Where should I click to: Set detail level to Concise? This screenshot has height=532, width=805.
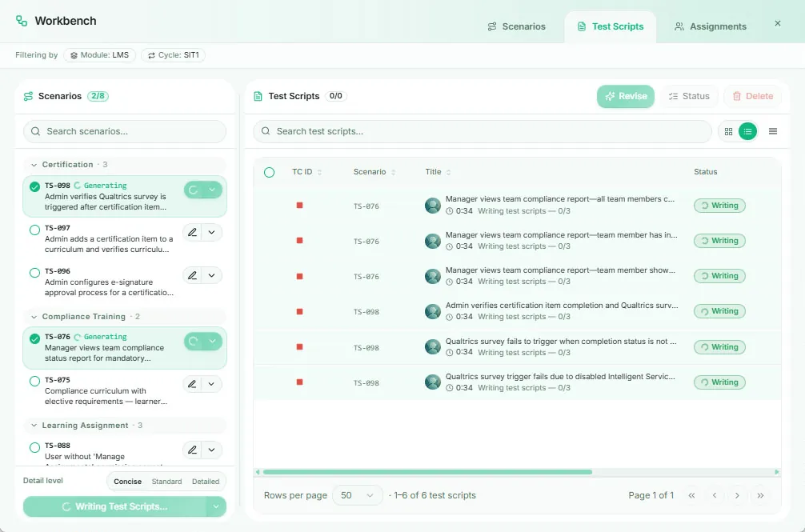(x=127, y=482)
